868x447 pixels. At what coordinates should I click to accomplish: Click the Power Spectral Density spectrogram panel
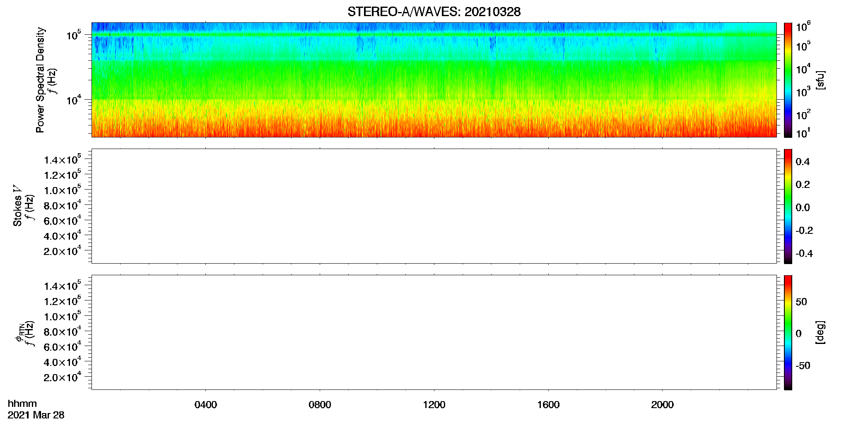(434, 79)
